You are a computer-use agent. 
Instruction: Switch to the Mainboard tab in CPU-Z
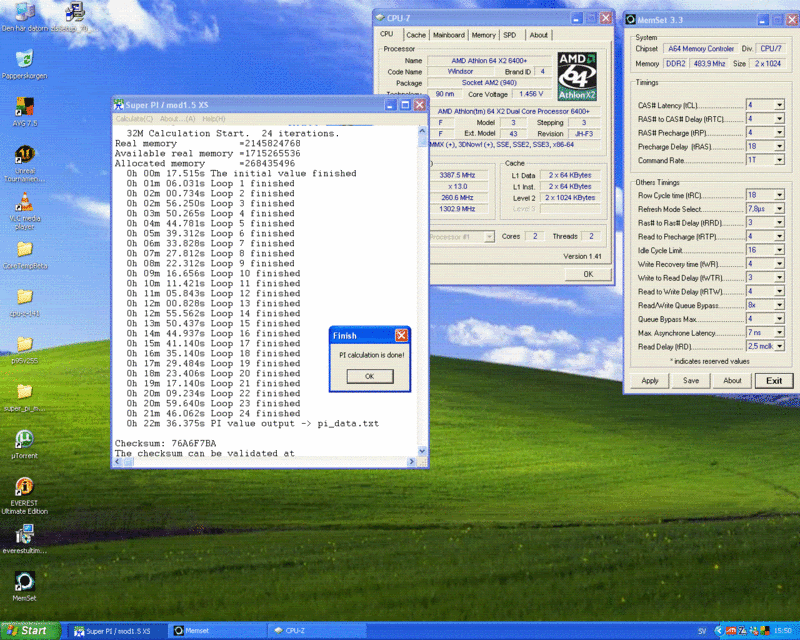pyautogui.click(x=448, y=35)
